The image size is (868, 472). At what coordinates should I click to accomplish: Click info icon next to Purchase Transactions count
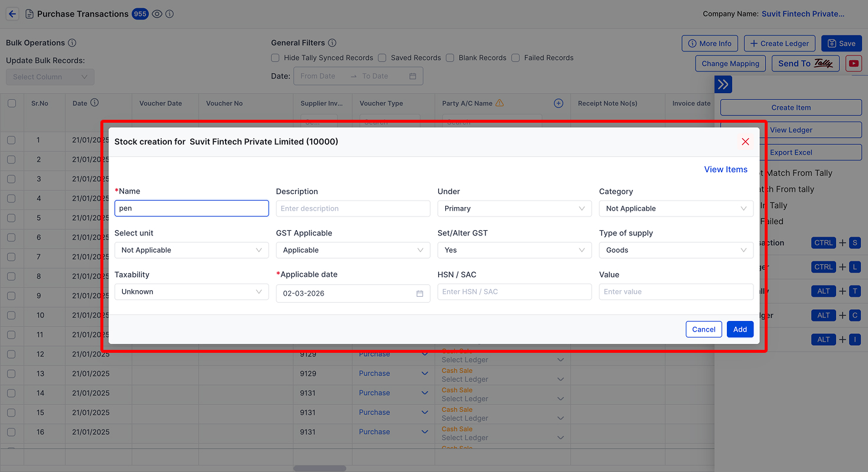pyautogui.click(x=169, y=14)
